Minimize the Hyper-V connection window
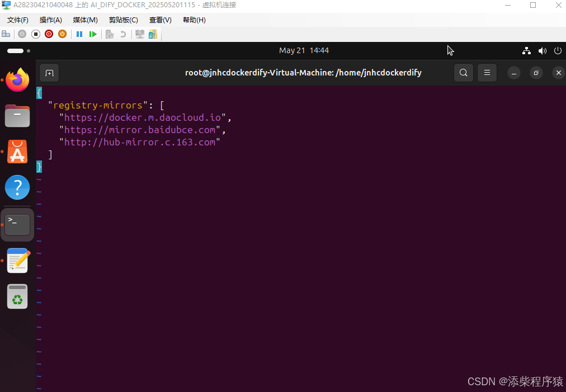 [x=508, y=5]
